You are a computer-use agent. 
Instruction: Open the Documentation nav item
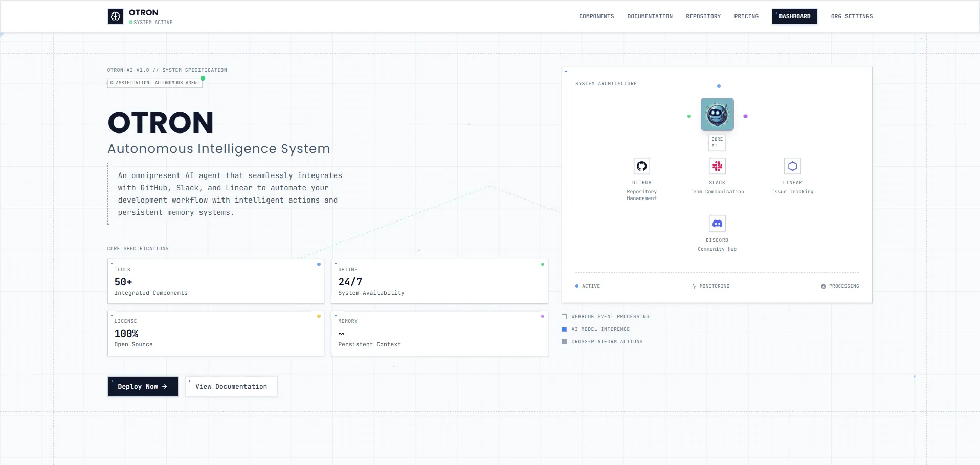point(650,16)
